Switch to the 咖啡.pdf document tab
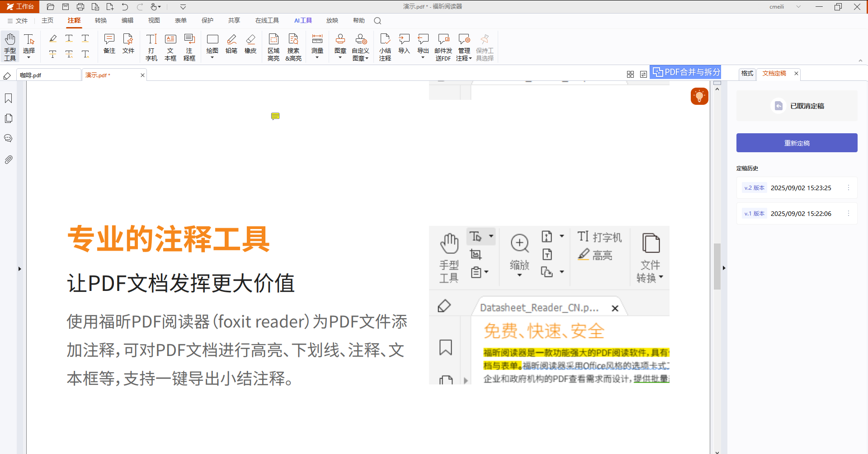The height and width of the screenshot is (454, 868). pyautogui.click(x=49, y=75)
